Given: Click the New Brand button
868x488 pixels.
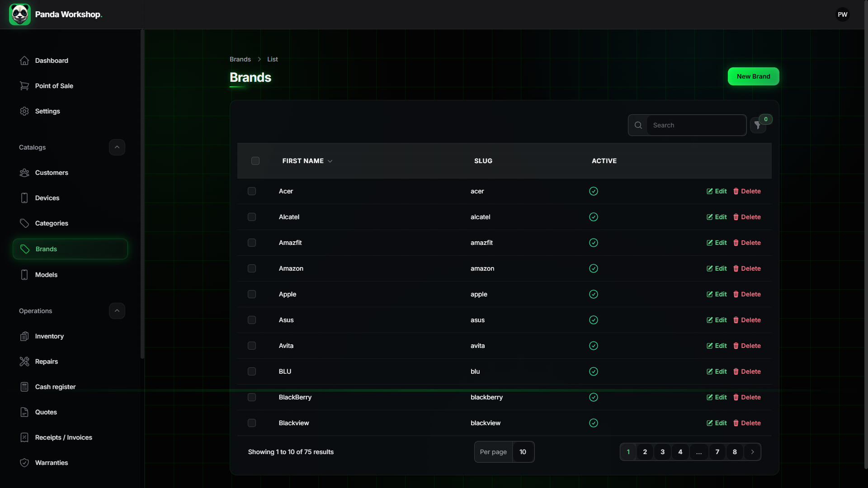Looking at the screenshot, I should pos(753,76).
